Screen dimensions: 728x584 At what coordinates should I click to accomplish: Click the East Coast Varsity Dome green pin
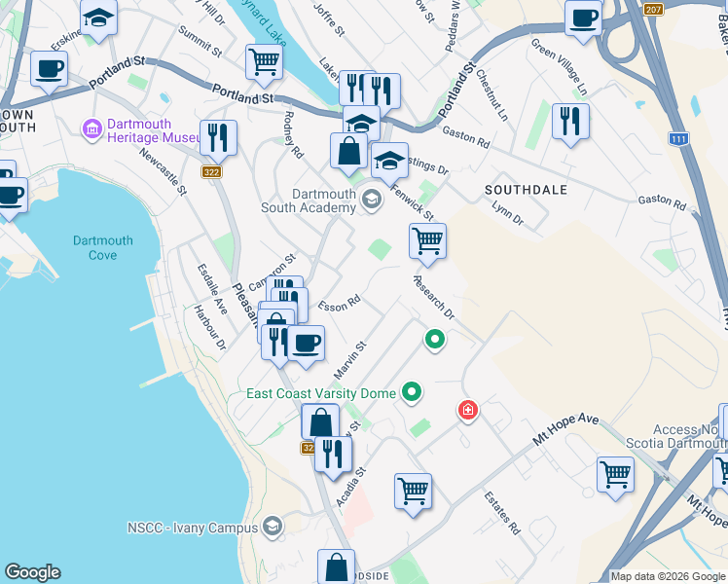pos(412,392)
